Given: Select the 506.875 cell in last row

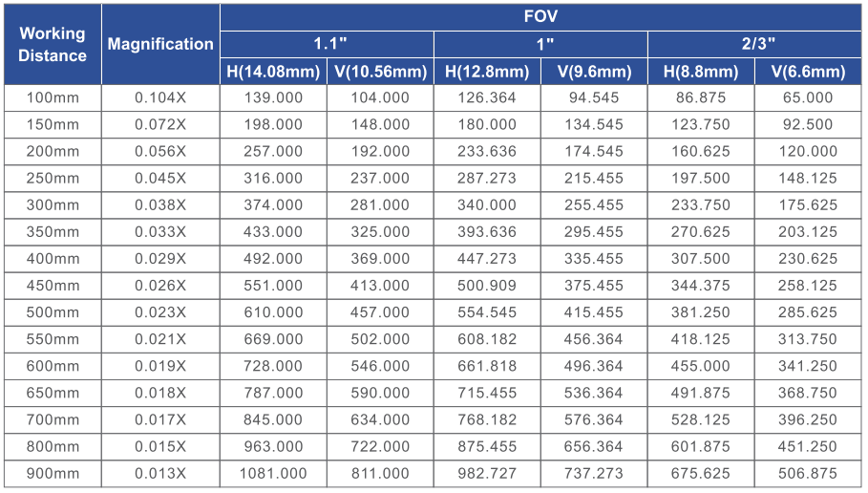Looking at the screenshot, I should pyautogui.click(x=808, y=473).
